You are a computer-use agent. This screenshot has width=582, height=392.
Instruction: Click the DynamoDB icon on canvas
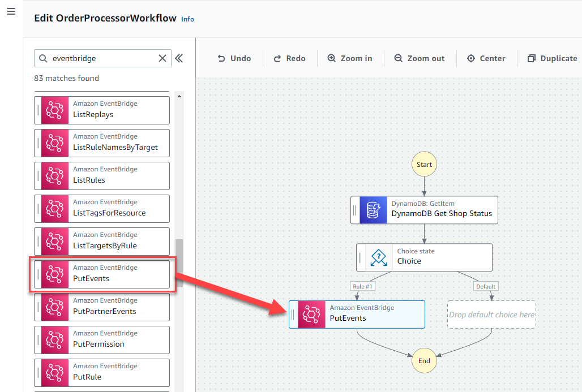374,210
